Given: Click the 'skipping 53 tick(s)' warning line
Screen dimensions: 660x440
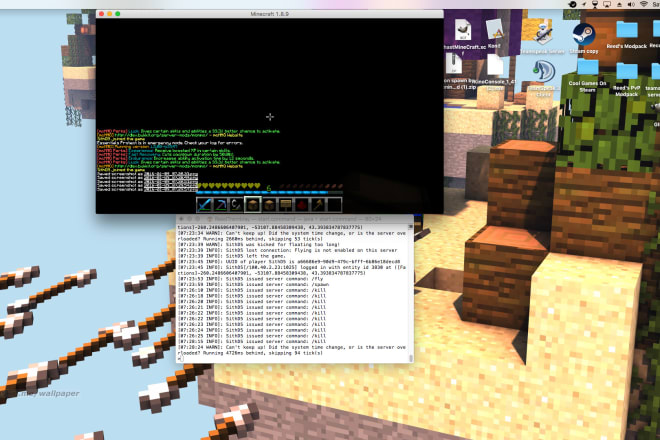Looking at the screenshot, I should tap(292, 236).
